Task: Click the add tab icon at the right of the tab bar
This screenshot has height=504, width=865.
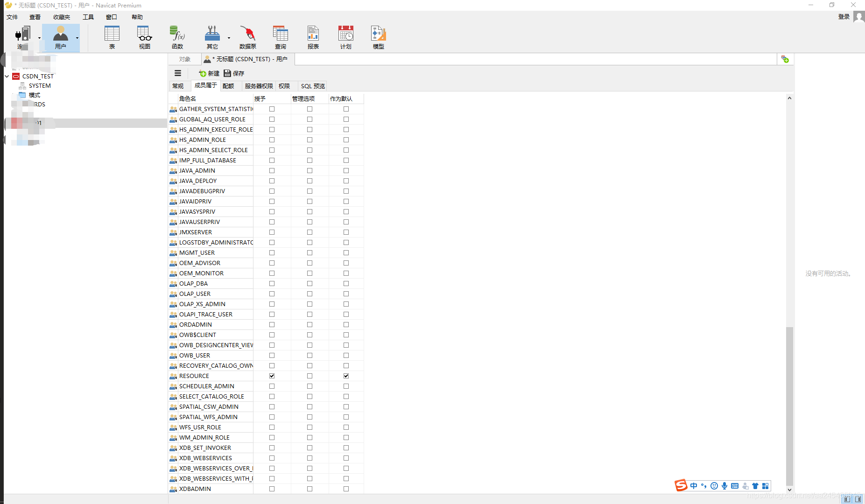Action: tap(785, 59)
